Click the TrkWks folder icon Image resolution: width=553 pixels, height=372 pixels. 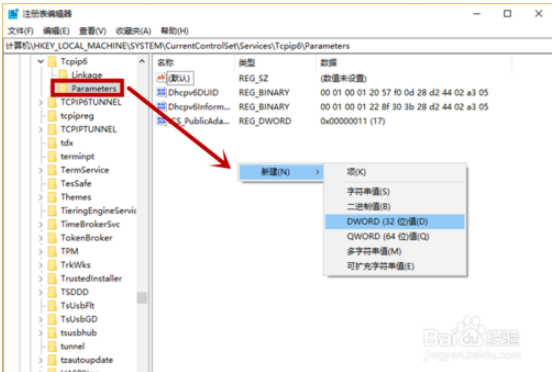pos(52,265)
